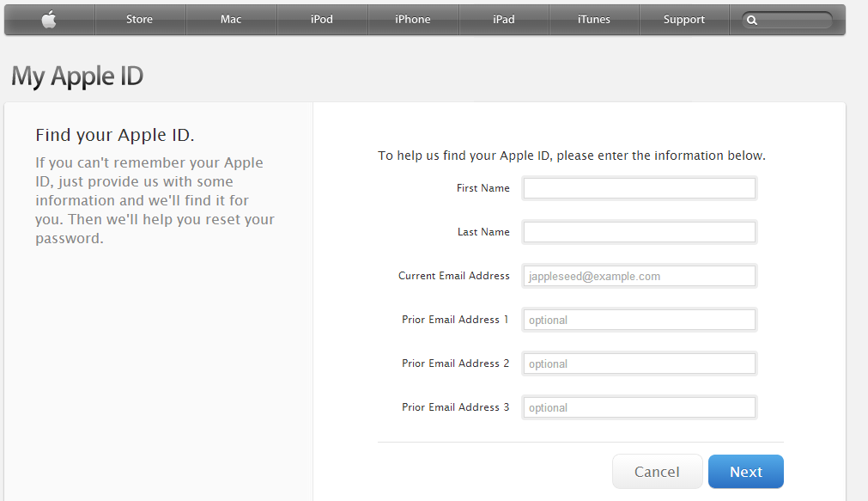Click the Prior Email Address 2 field
This screenshot has width=868, height=501.
point(640,364)
